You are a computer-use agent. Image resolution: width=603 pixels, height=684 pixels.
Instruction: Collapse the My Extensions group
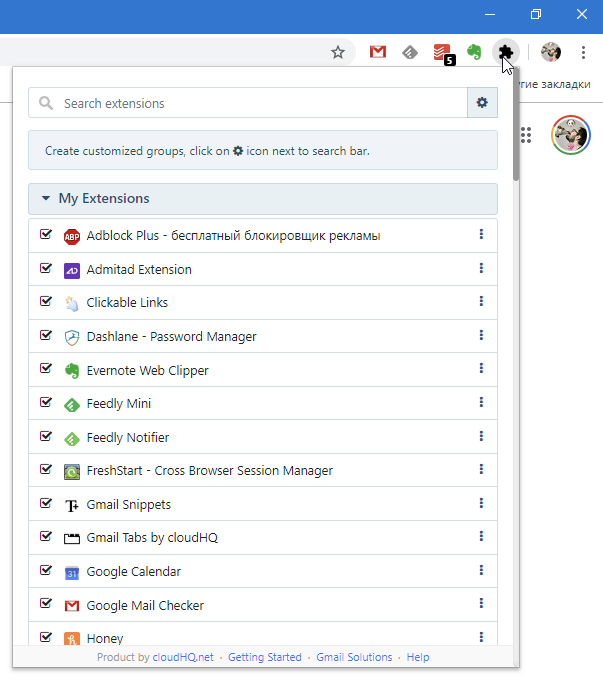(x=263, y=198)
